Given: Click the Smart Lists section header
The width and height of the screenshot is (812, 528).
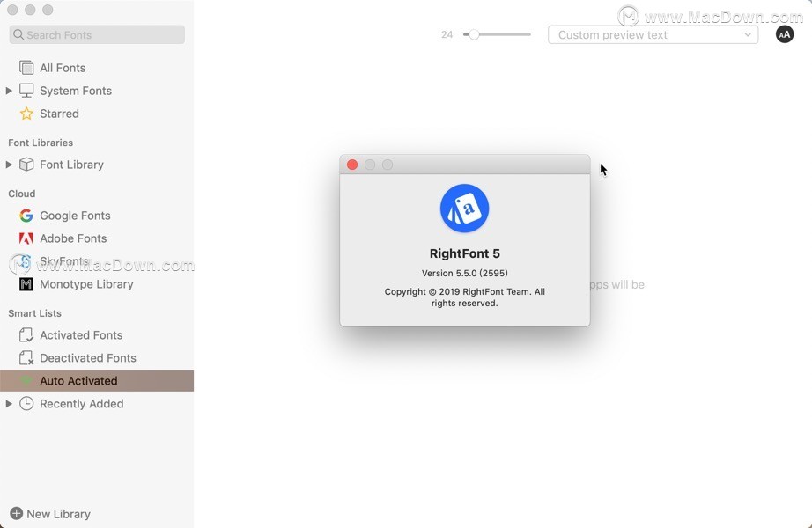Looking at the screenshot, I should 34,313.
